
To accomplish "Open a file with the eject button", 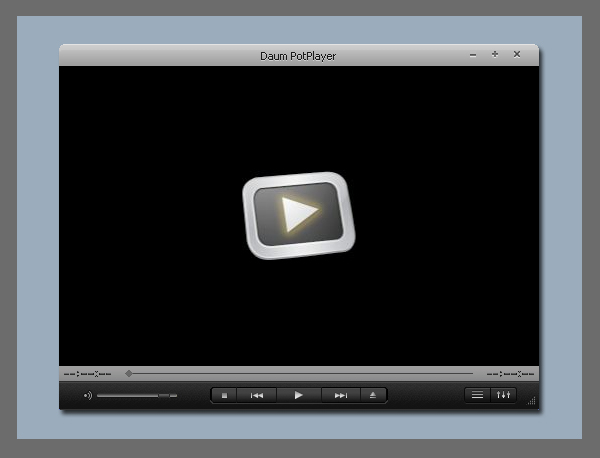I will click(x=373, y=395).
